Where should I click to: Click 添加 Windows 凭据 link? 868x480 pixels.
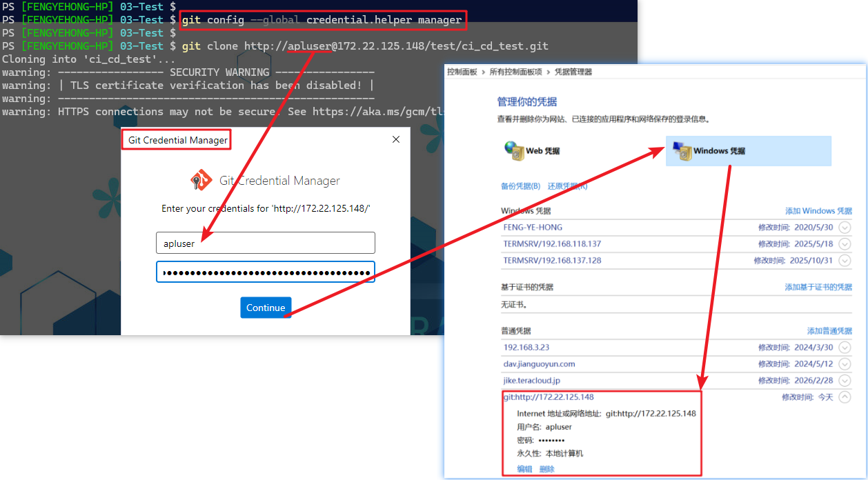click(818, 211)
